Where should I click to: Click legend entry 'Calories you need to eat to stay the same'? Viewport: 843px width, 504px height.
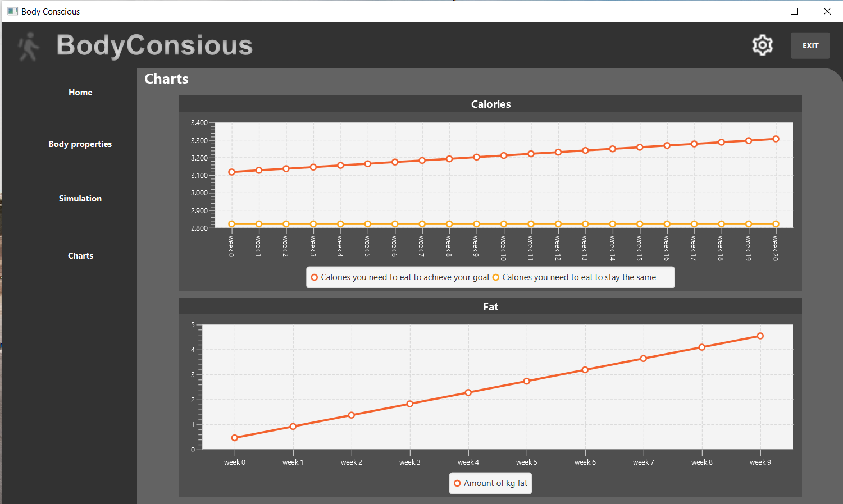pyautogui.click(x=574, y=277)
